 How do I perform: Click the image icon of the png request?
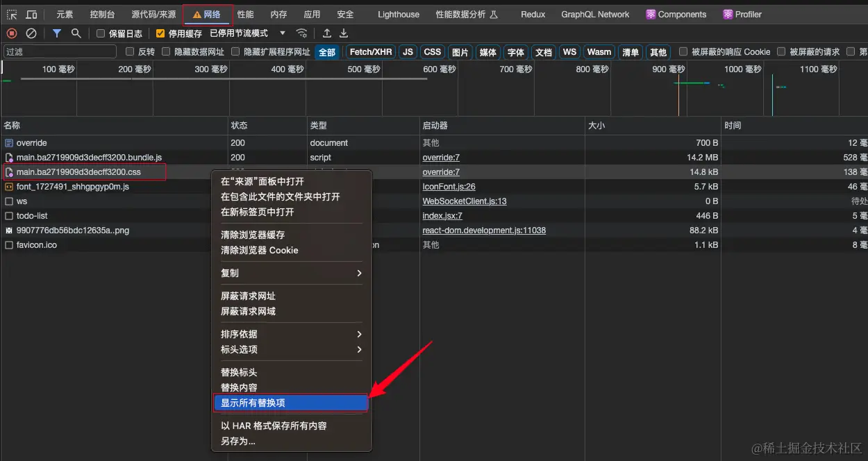coord(9,230)
